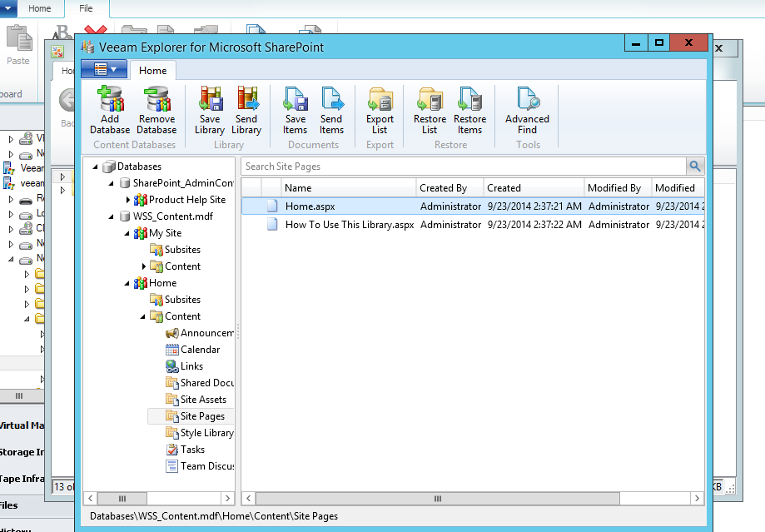Collapse the SharePoint_AdminContent database node
Screen dimensions: 765x532
point(112,183)
